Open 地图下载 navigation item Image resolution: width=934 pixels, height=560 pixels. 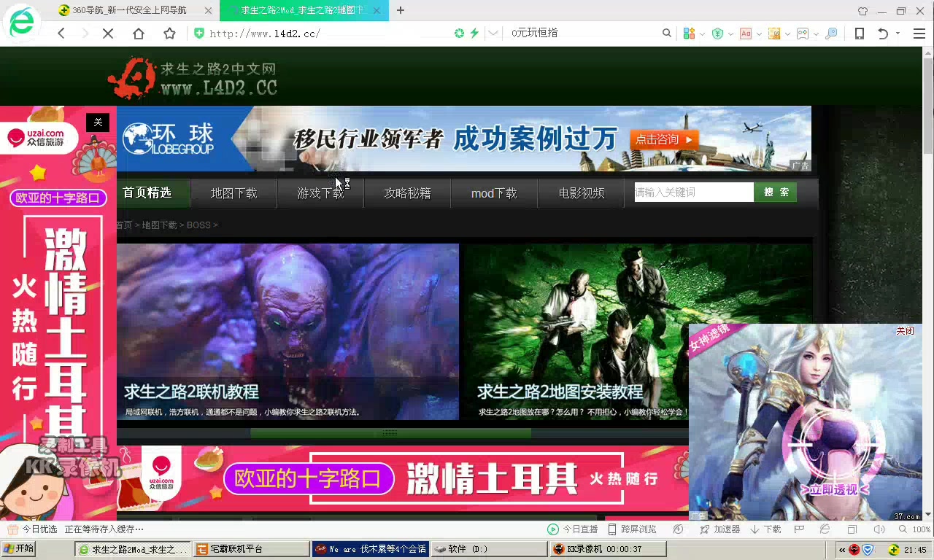(x=233, y=193)
